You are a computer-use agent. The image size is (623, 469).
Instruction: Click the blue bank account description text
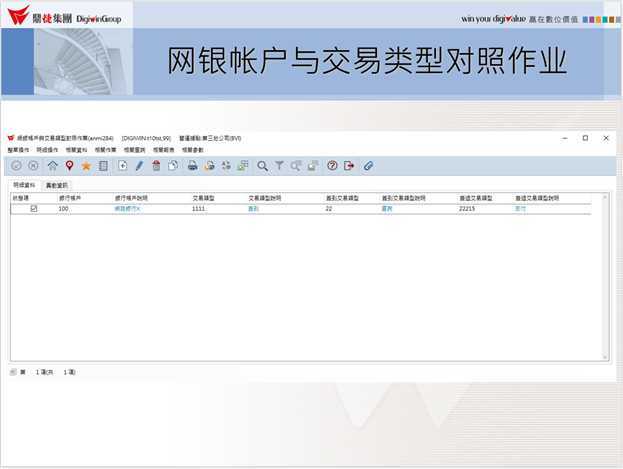[127, 209]
